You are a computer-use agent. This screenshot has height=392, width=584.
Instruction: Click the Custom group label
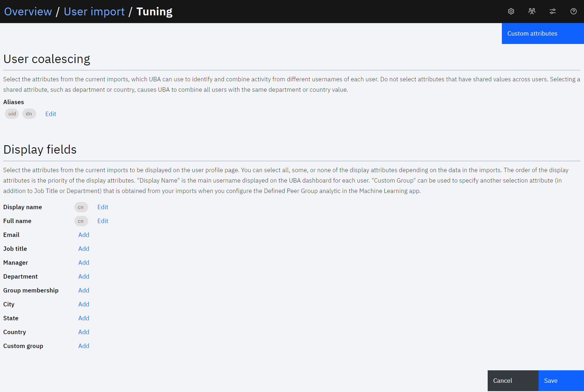[23, 346]
